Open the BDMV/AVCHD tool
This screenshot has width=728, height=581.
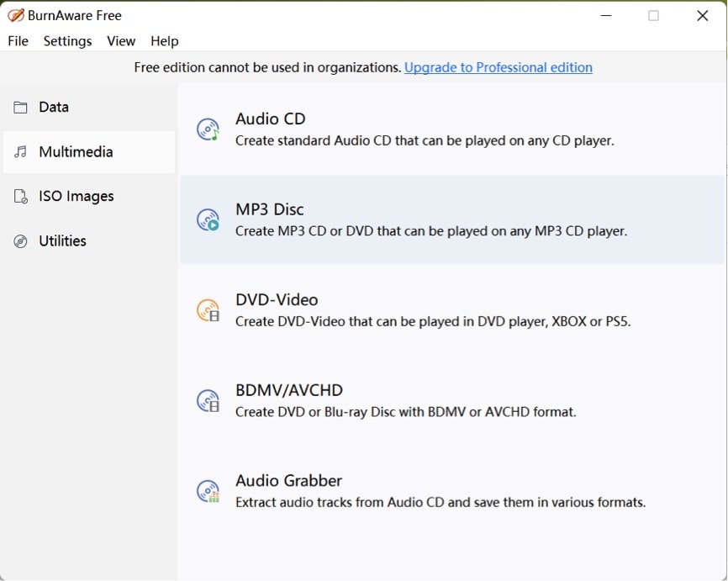coord(452,401)
